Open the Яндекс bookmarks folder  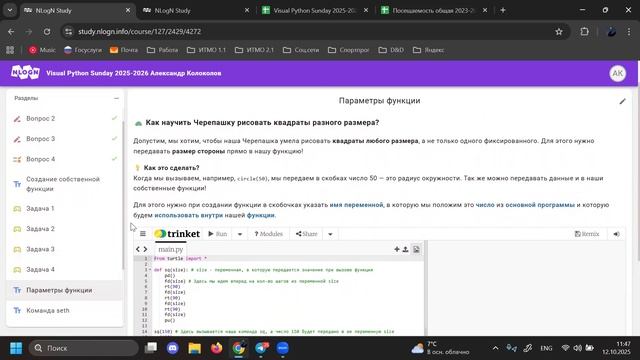(x=429, y=50)
